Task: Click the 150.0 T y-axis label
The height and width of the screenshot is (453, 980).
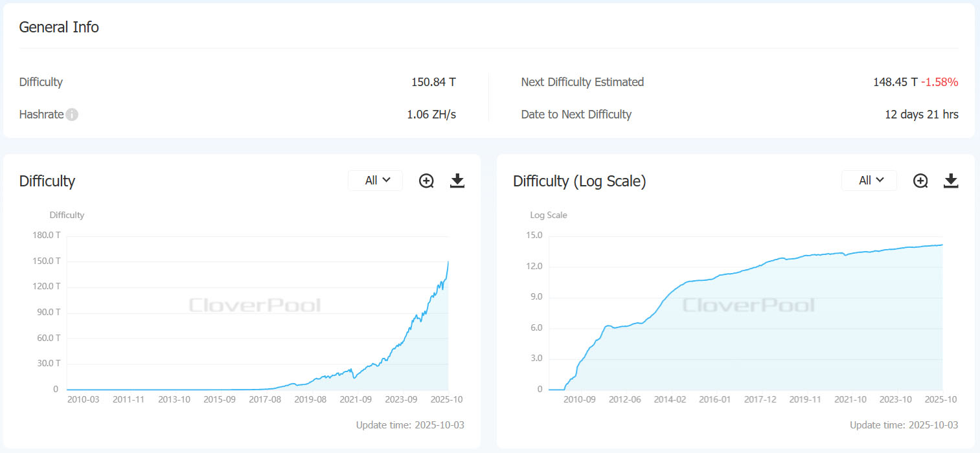Action: pos(46,261)
